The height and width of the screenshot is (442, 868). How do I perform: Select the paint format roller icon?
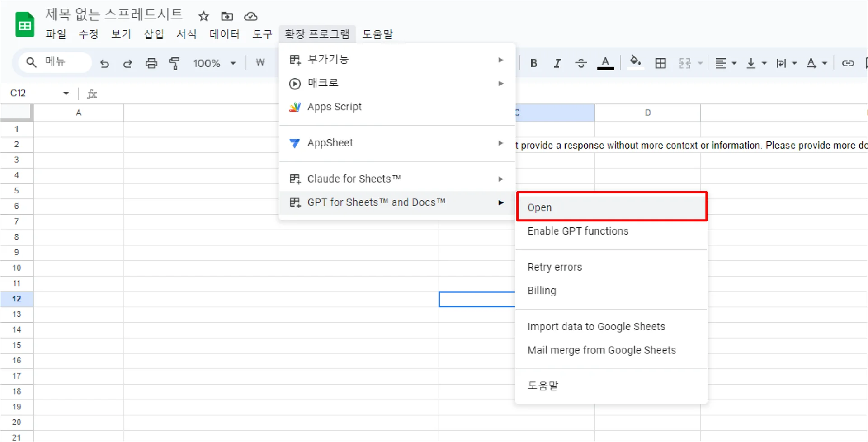pos(175,63)
